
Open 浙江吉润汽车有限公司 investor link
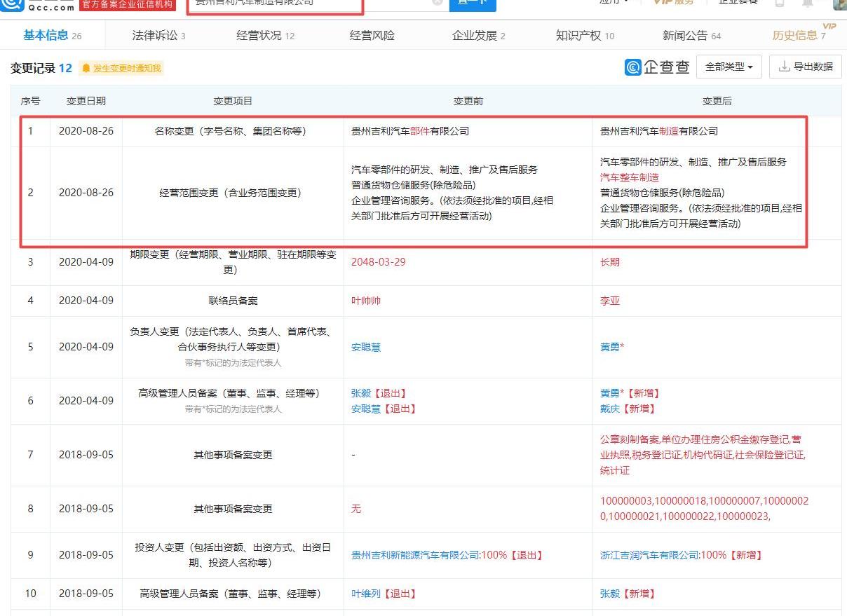coord(649,555)
